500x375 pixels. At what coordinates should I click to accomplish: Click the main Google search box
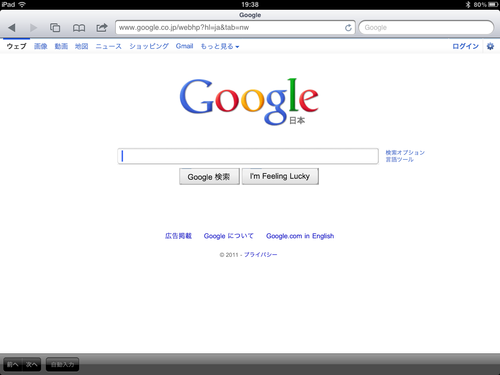pyautogui.click(x=248, y=156)
